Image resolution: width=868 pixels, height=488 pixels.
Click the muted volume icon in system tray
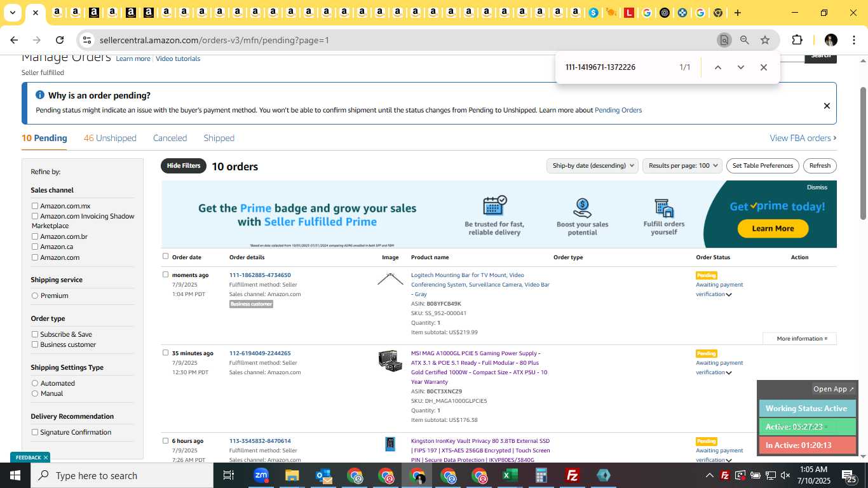785,475
